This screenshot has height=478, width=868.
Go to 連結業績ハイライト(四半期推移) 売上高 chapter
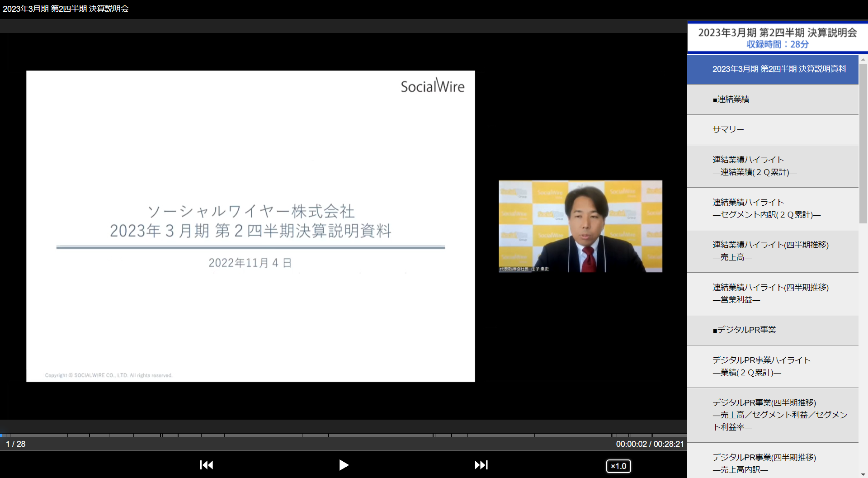point(773,251)
